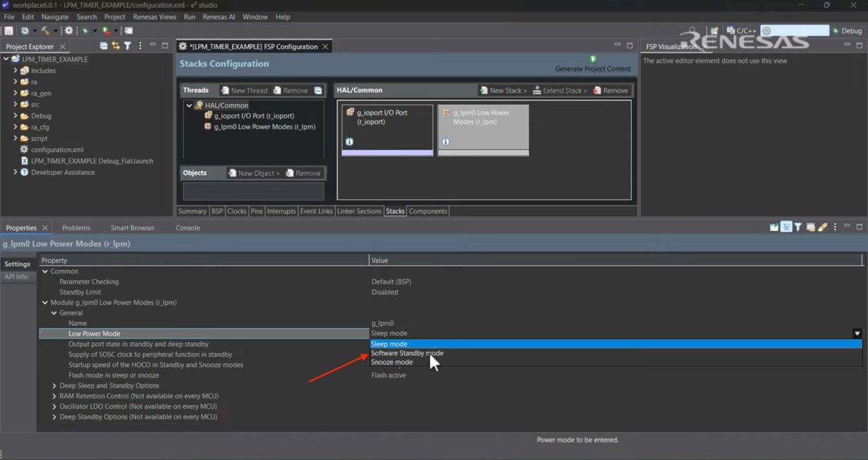The height and width of the screenshot is (460, 868).
Task: Expand Deep Sleep and Standby Options
Action: coord(55,386)
